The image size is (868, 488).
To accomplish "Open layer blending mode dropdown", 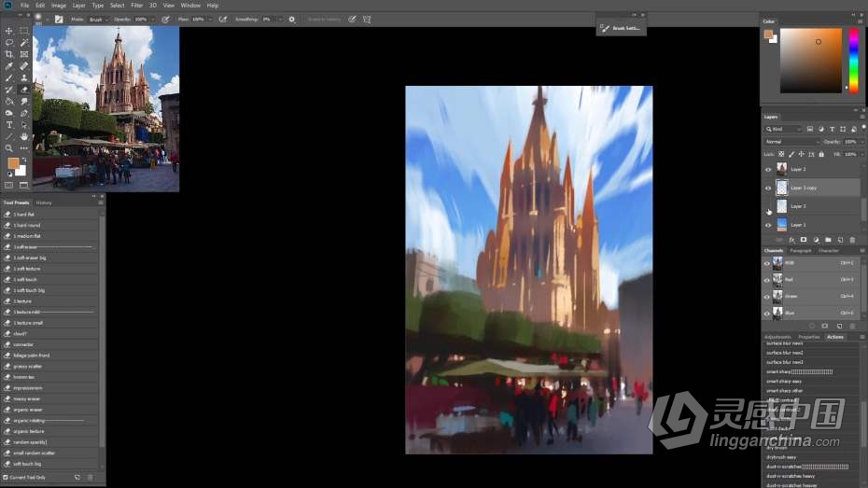I will click(x=792, y=142).
